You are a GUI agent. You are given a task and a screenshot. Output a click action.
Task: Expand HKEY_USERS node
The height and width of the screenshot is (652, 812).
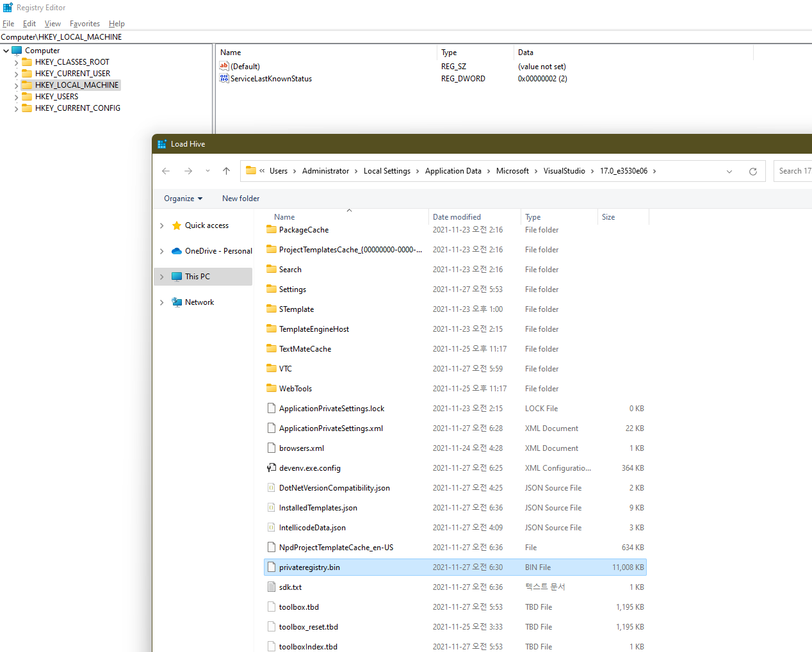tap(16, 97)
